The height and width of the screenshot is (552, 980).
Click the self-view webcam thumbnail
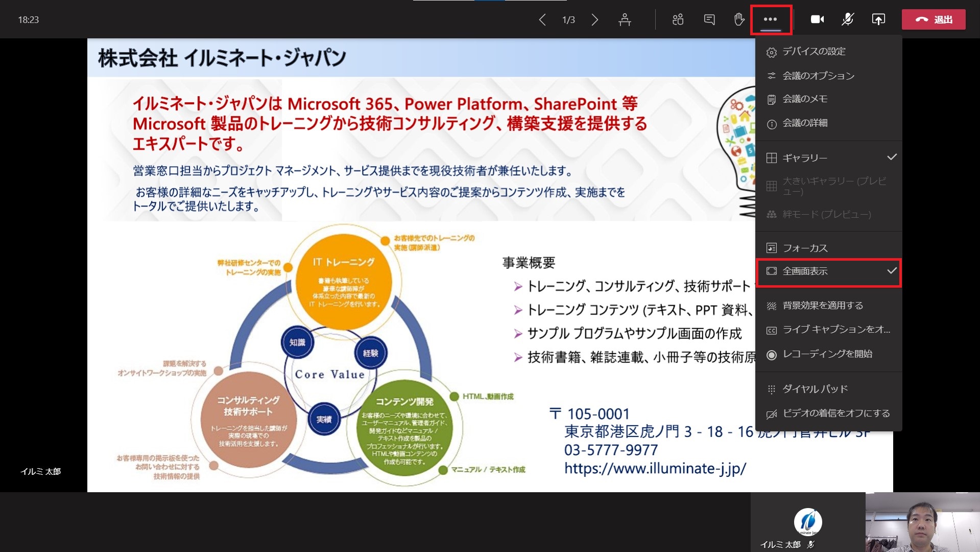[922, 522]
